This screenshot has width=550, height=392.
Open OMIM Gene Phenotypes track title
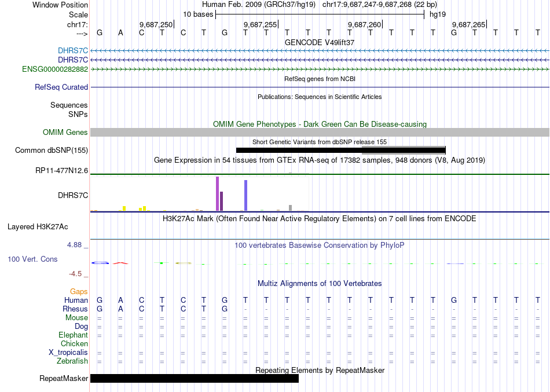coord(320,124)
